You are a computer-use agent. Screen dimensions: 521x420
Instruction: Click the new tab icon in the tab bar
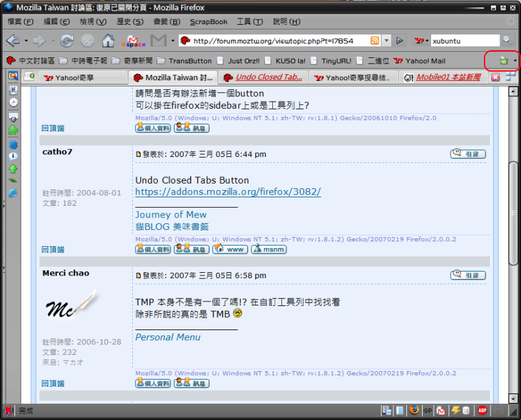(29, 77)
